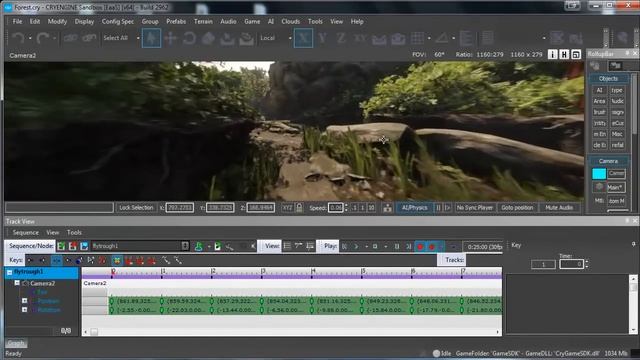This screenshot has width=640, height=360.
Task: Toggle the Mute Audio button
Action: click(x=559, y=208)
